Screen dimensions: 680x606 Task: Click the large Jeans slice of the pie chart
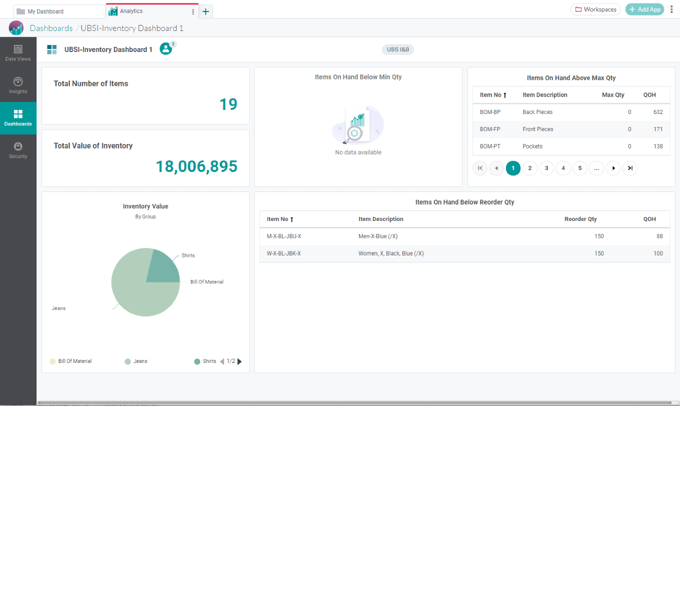coord(134,291)
